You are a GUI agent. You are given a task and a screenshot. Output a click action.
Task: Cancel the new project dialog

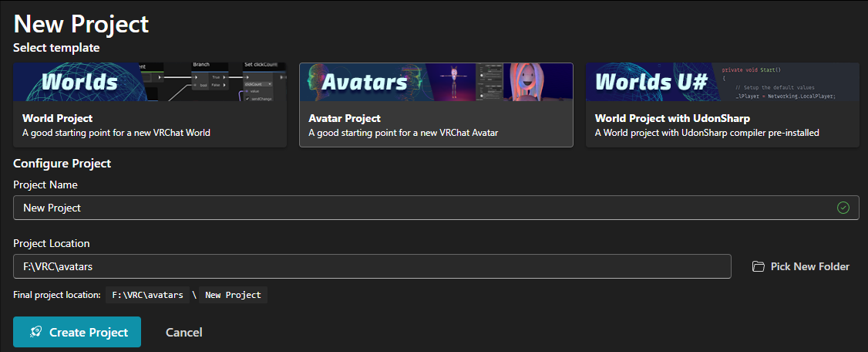183,332
